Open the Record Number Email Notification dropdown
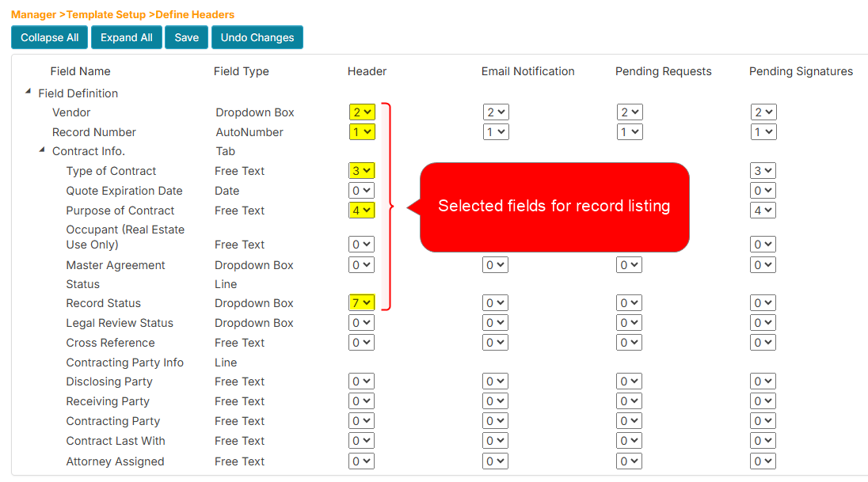Screen dimensions: 868x482 pyautogui.click(x=496, y=131)
